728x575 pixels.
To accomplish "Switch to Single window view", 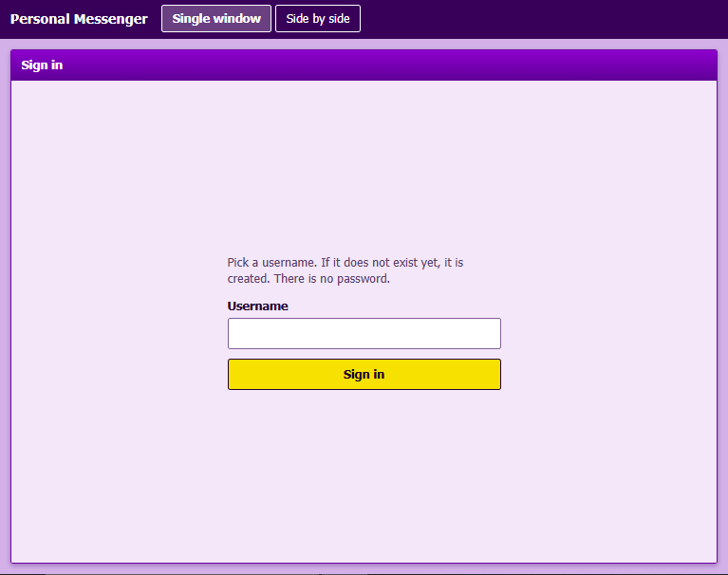I will click(216, 19).
